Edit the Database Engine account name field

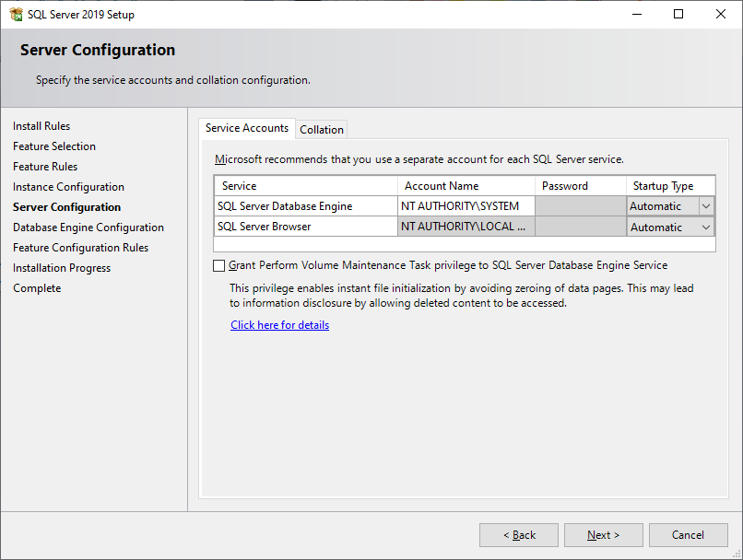[x=466, y=205]
